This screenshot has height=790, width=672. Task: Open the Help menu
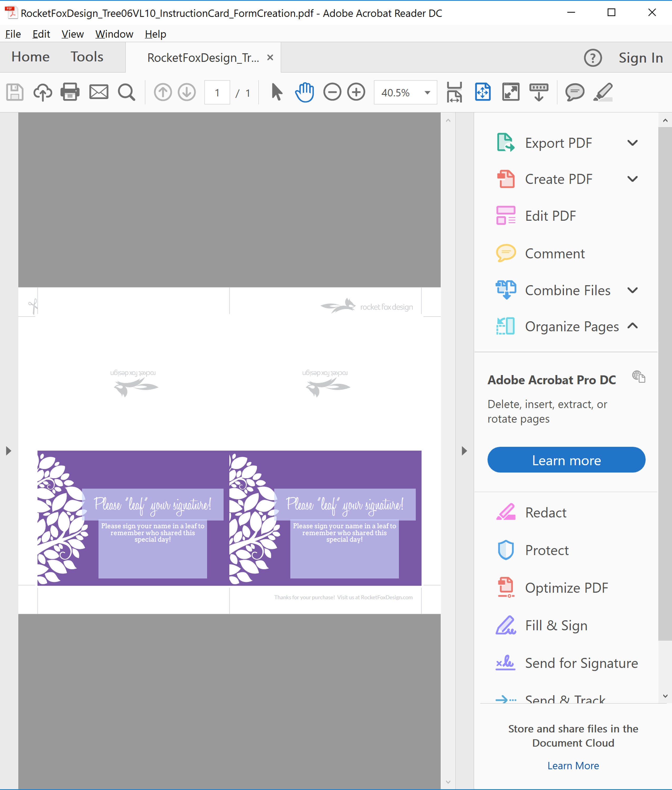point(155,34)
